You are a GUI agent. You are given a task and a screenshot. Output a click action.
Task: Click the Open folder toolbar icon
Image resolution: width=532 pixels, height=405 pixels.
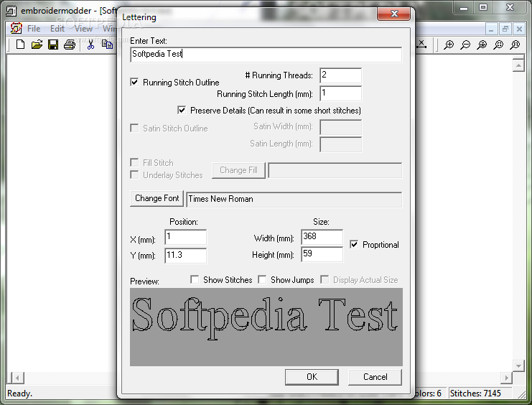point(37,45)
